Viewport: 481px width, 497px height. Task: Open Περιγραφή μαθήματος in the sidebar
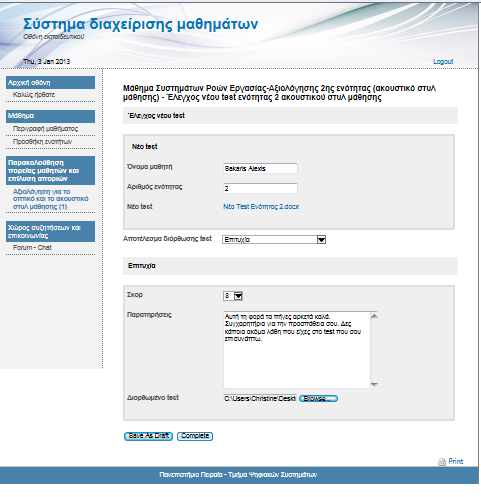pyautogui.click(x=45, y=129)
